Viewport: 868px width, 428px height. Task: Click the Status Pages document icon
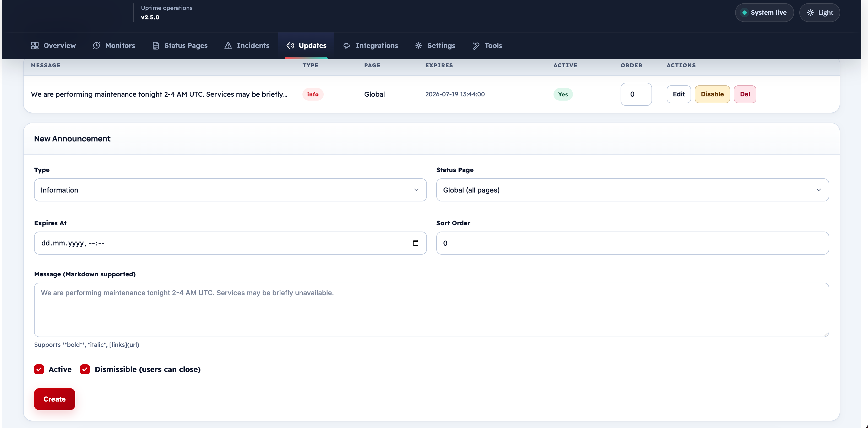pos(156,46)
